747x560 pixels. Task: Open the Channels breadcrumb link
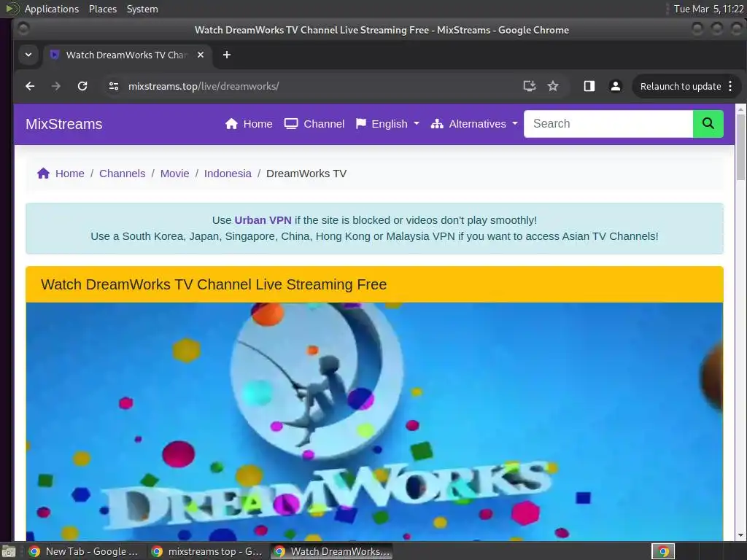point(122,174)
